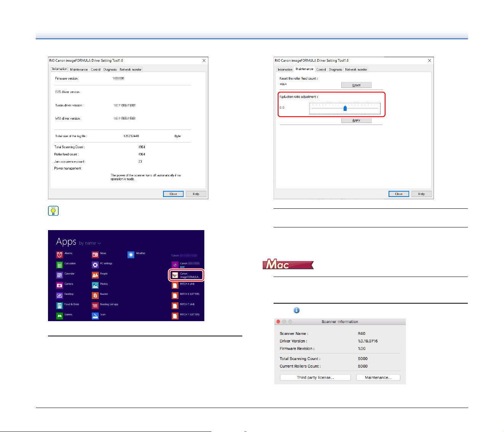Viewport: 504px width, 432px height.
Task: Select Maintenance tab in the Information window
Action: coord(79,69)
